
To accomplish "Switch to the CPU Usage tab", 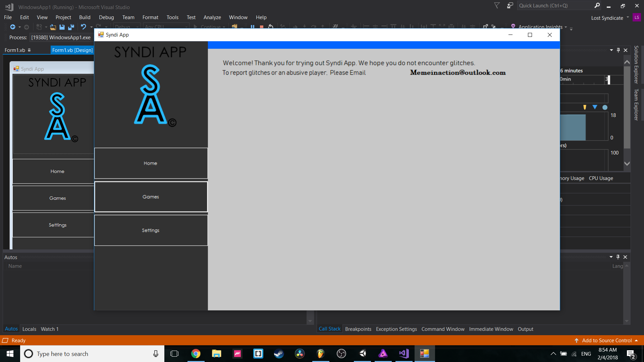I will pos(601,178).
